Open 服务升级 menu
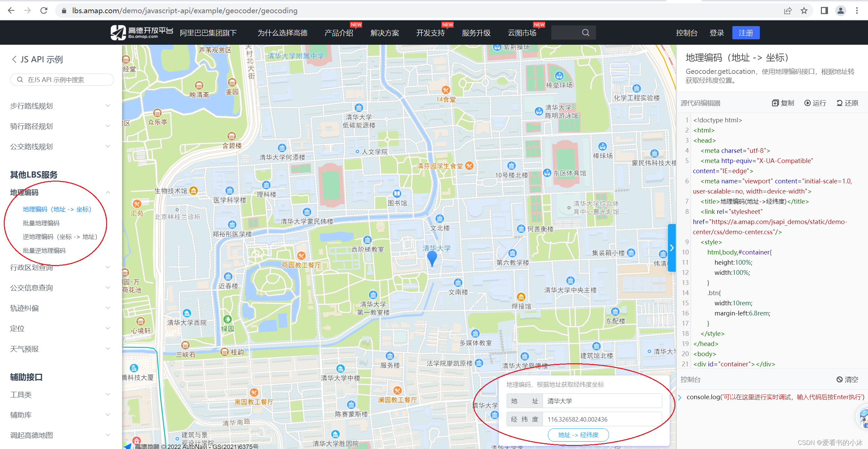 [476, 33]
